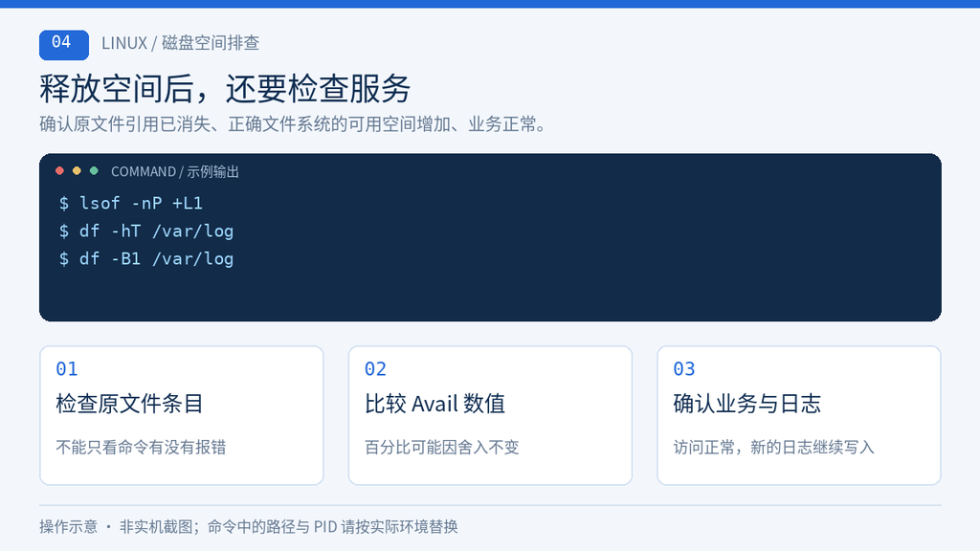Click the yellow dot in the terminal header
The image size is (980, 551).
coord(77,170)
